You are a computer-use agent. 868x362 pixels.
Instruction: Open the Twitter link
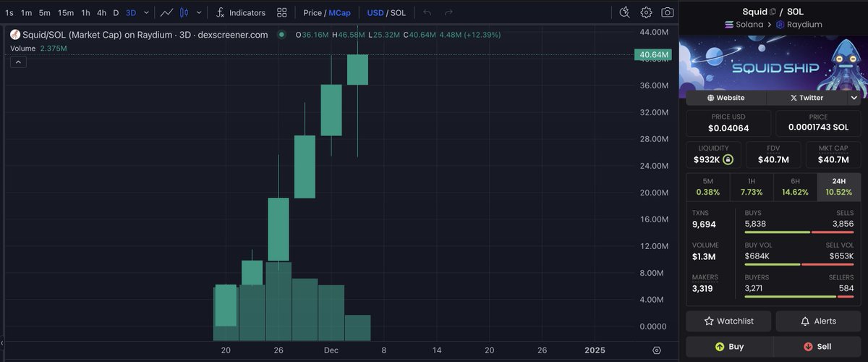coord(807,98)
